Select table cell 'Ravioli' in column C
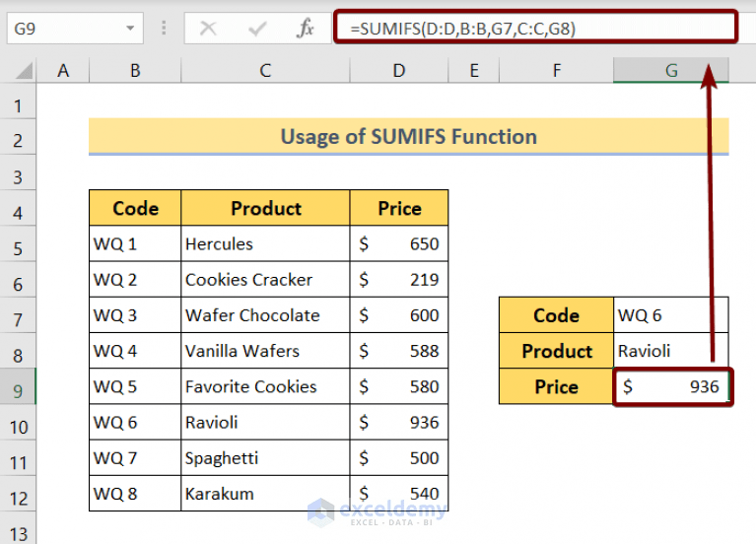The height and width of the screenshot is (544, 756). pos(265,423)
